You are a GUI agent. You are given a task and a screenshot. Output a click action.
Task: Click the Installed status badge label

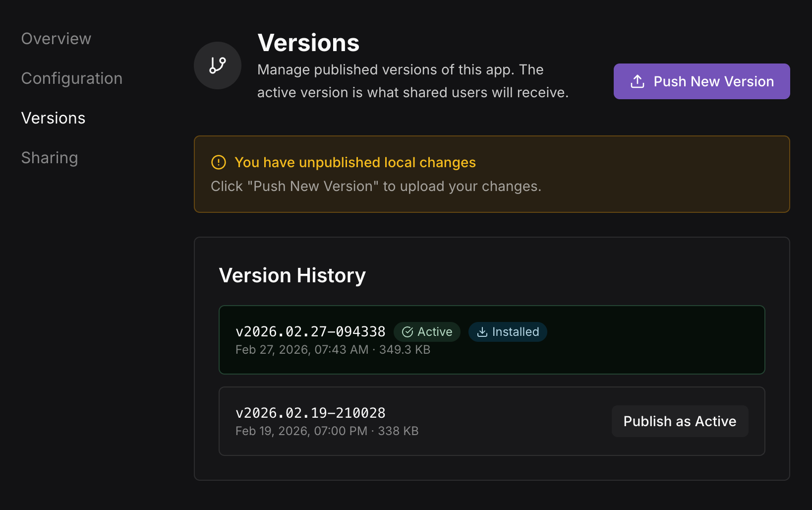click(x=515, y=332)
